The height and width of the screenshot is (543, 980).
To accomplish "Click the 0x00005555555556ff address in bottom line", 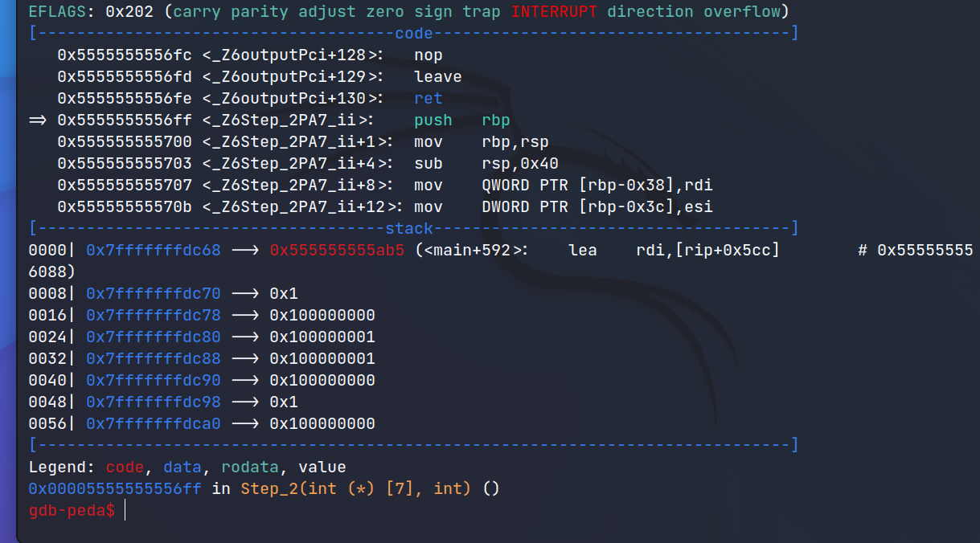I will pos(115,488).
